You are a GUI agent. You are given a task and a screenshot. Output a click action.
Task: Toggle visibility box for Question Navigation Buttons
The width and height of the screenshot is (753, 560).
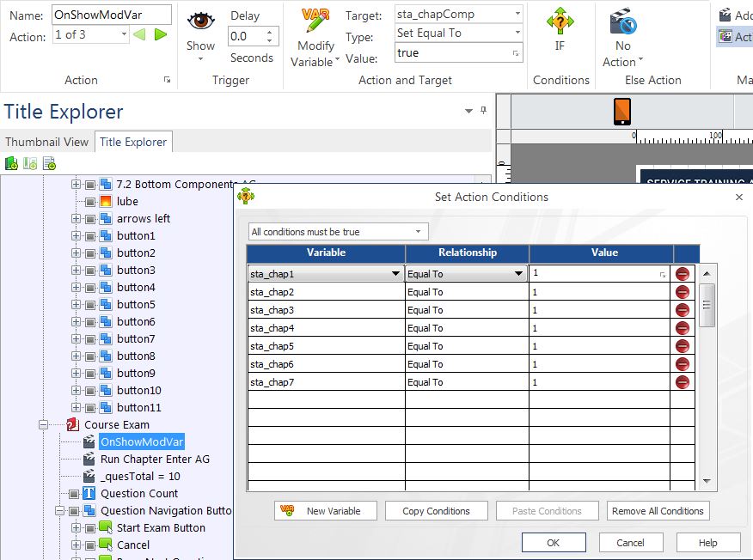pyautogui.click(x=74, y=511)
